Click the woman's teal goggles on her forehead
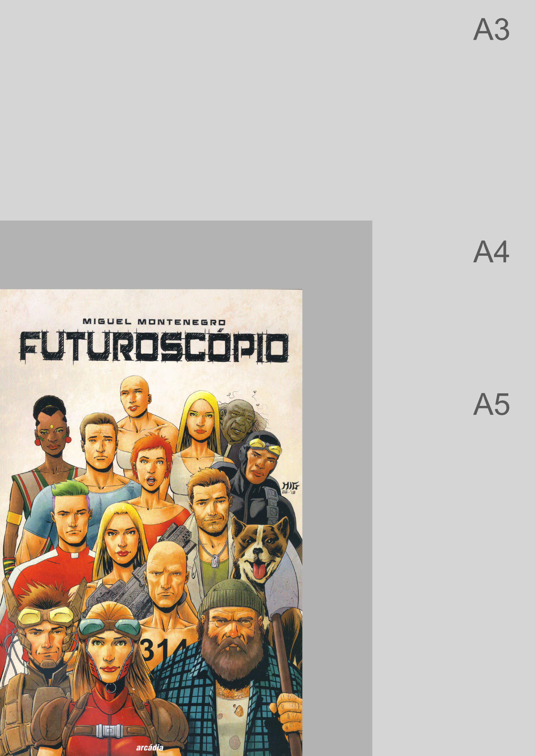 109,628
